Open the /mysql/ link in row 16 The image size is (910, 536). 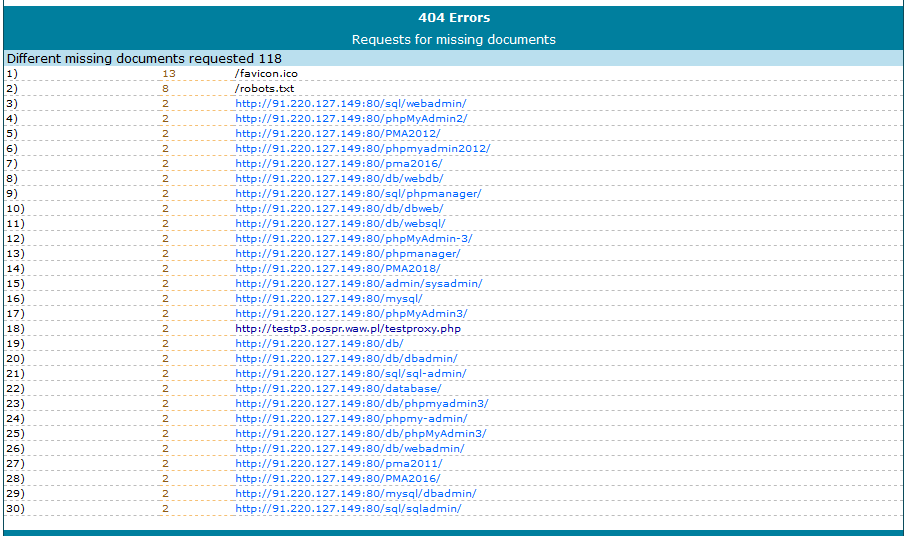[x=328, y=299]
